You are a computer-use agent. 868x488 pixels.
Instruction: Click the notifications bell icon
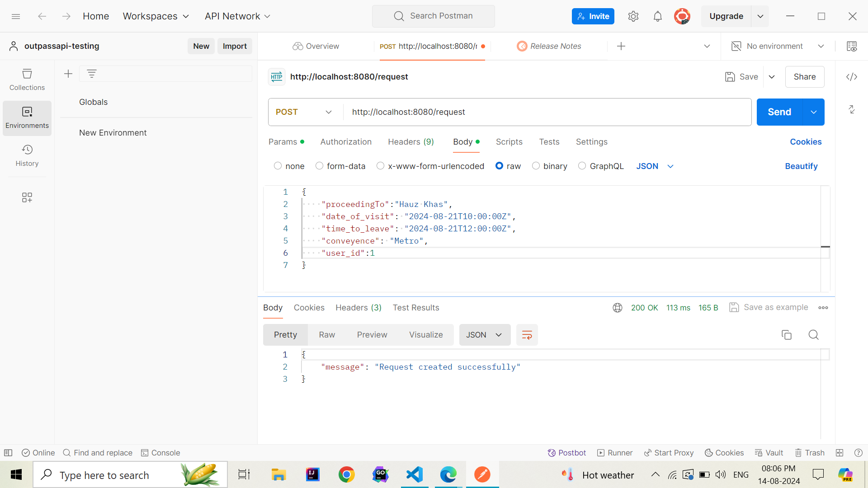(658, 17)
